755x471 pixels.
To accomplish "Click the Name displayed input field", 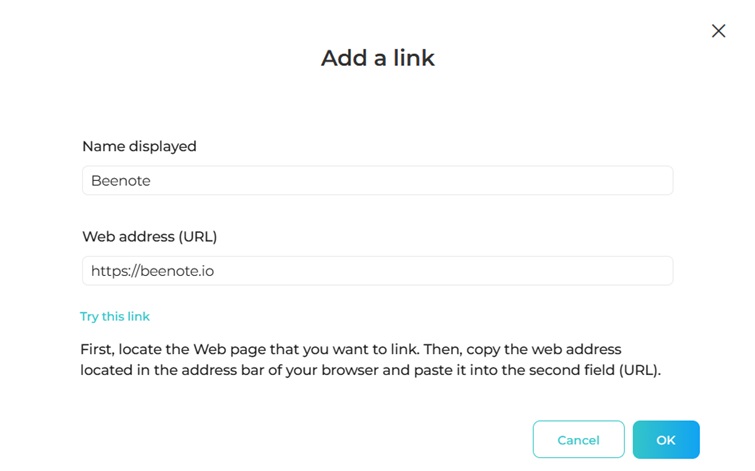I will pyautogui.click(x=377, y=181).
